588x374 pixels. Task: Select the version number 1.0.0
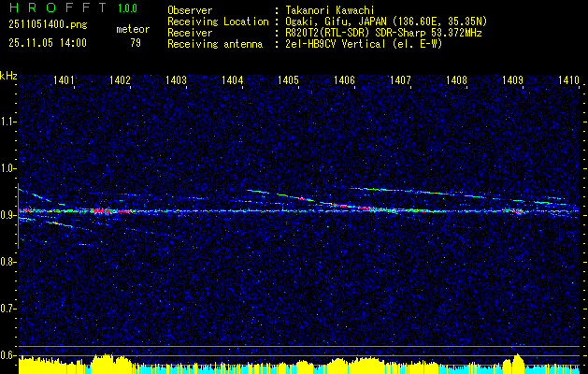(127, 8)
